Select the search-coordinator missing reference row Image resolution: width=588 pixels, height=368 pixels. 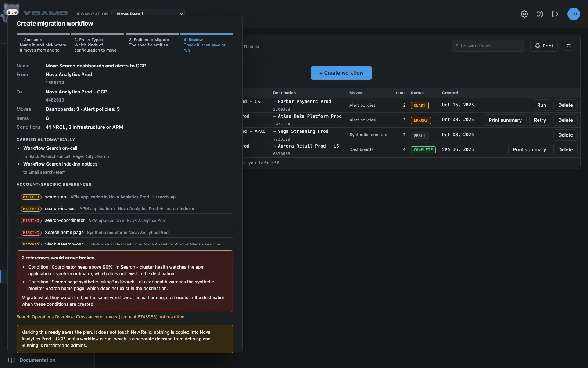(x=125, y=220)
